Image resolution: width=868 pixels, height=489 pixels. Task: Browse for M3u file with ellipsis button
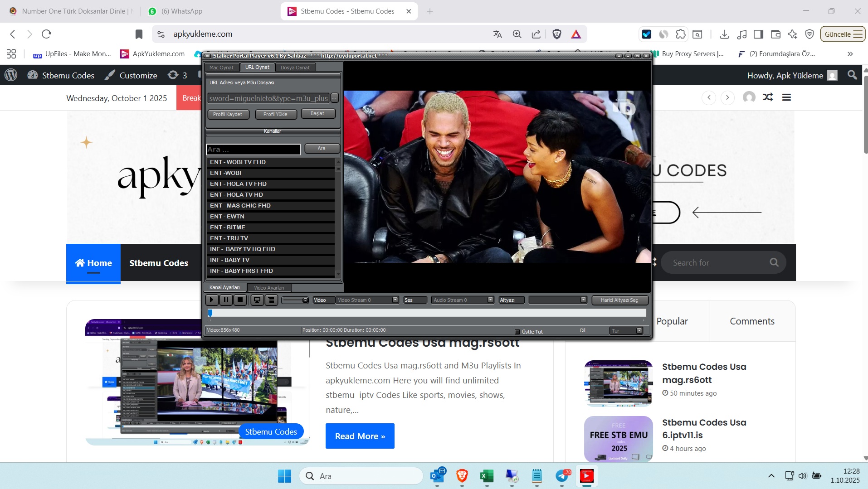335,98
